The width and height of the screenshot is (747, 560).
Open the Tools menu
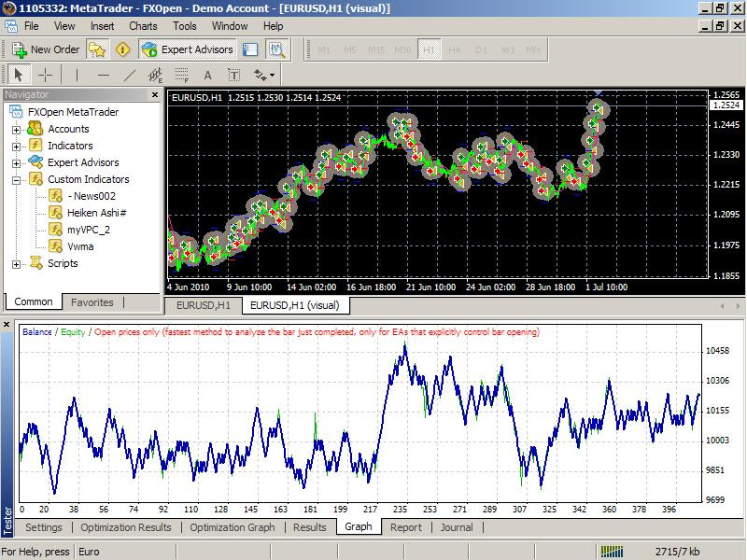[x=184, y=26]
